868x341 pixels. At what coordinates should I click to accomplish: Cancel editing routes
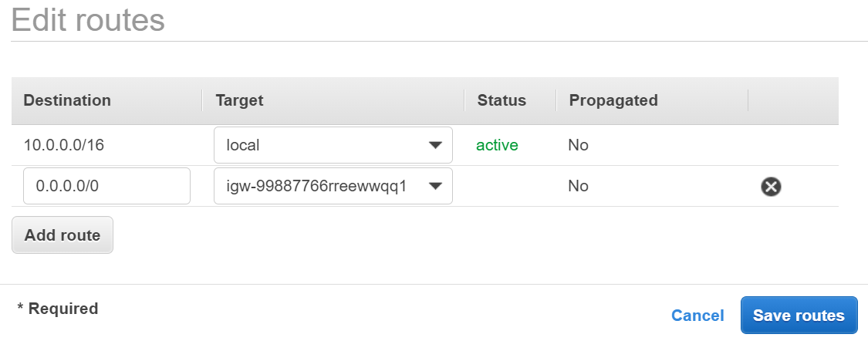click(x=697, y=316)
